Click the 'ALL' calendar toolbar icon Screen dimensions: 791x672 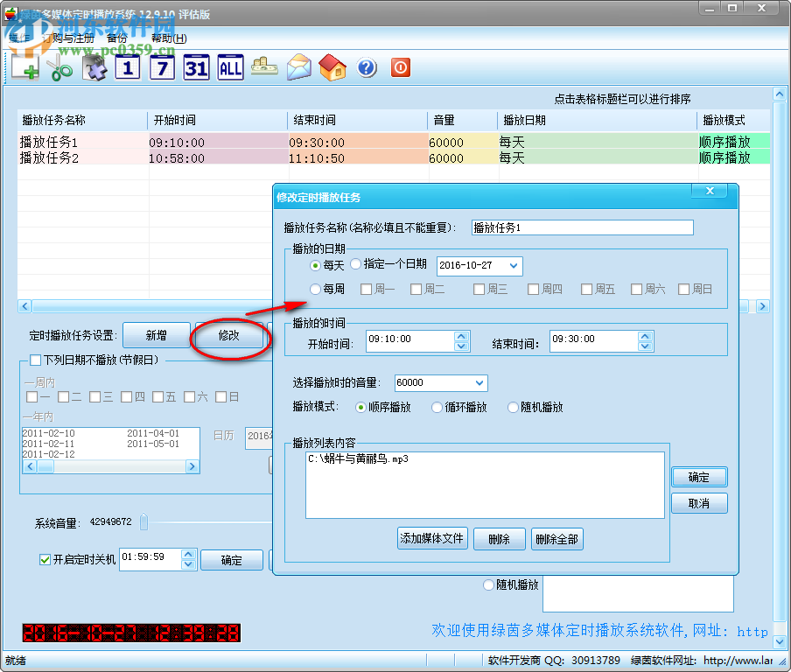(x=229, y=67)
